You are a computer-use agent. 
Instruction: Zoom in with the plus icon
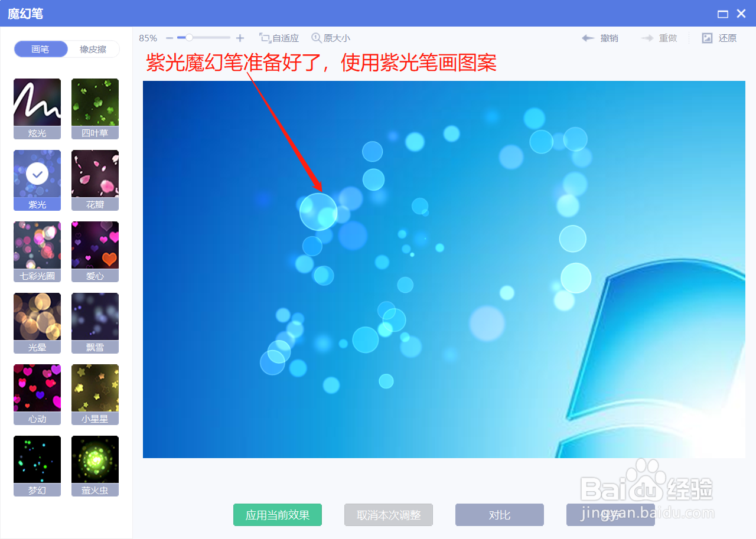240,38
